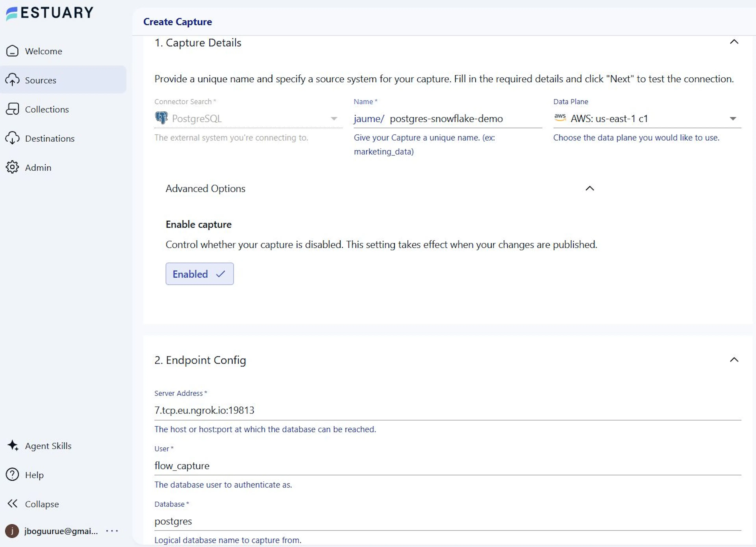Click 'The database user to authenticate as.' hint
Viewport: 756px width, 547px height.
[x=223, y=485]
